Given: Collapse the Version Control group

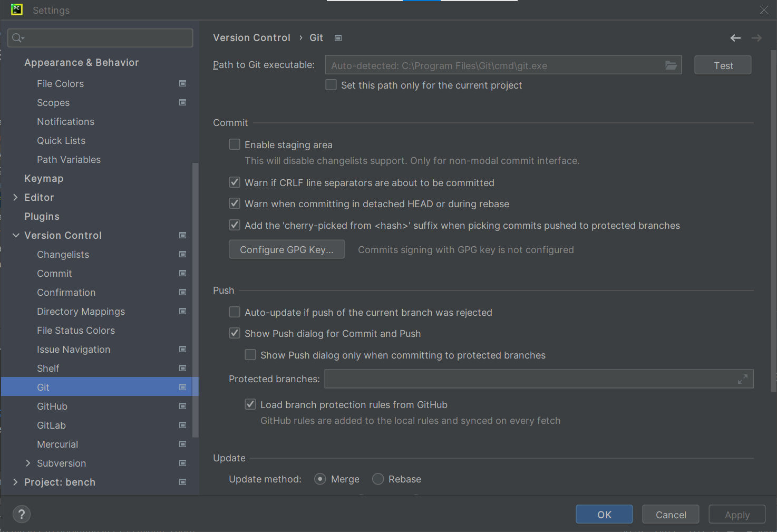Looking at the screenshot, I should pos(16,235).
